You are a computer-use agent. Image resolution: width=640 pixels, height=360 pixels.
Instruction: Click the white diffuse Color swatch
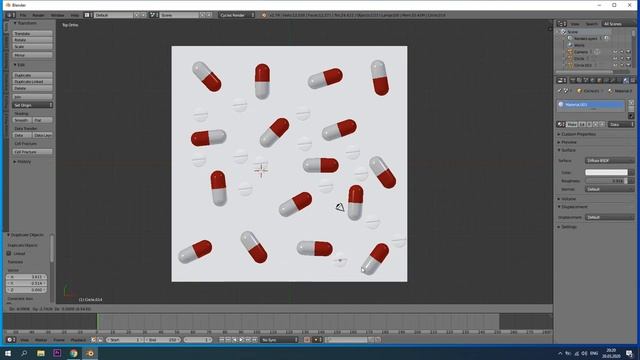point(606,172)
